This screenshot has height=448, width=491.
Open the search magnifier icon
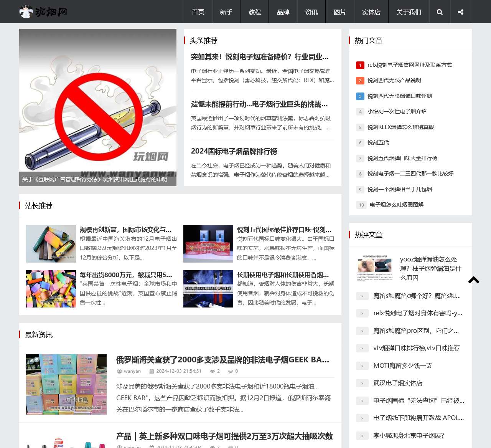(440, 12)
